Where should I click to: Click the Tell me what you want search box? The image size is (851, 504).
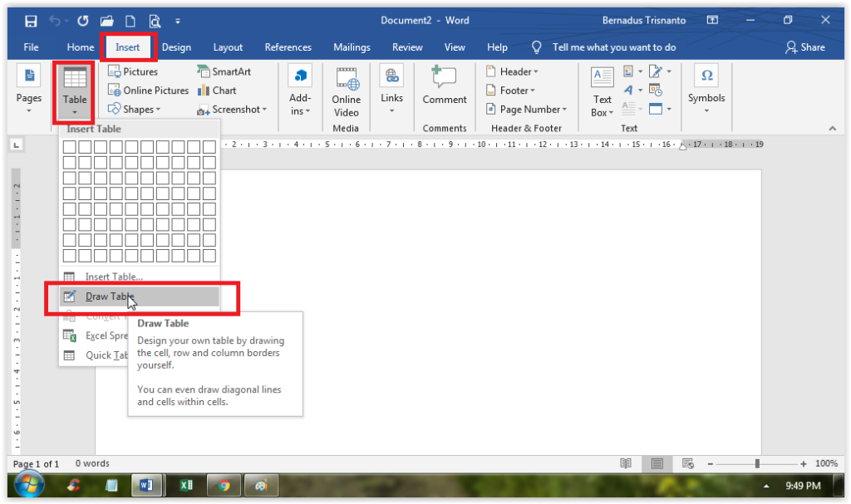(613, 47)
